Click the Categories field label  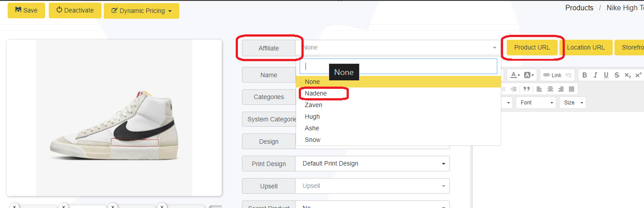click(269, 97)
